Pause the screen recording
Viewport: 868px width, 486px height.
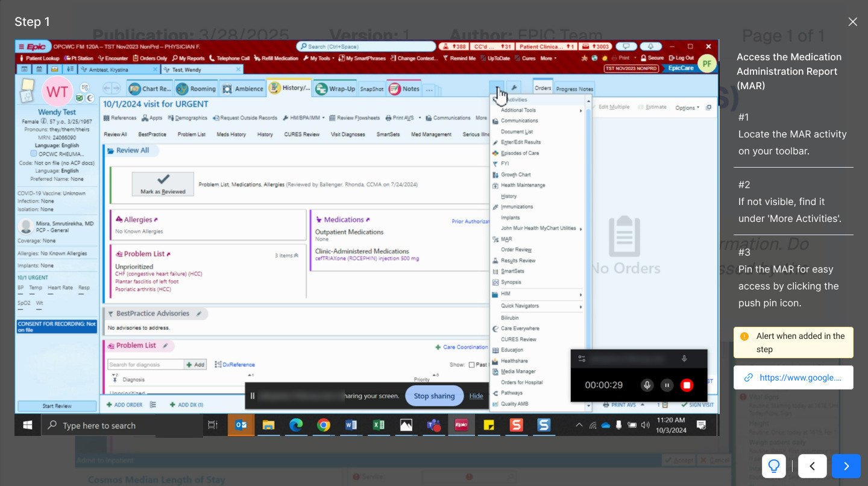pos(667,385)
